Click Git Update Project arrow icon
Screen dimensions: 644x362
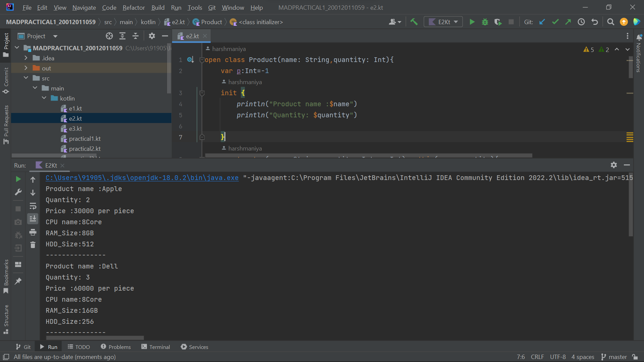542,22
